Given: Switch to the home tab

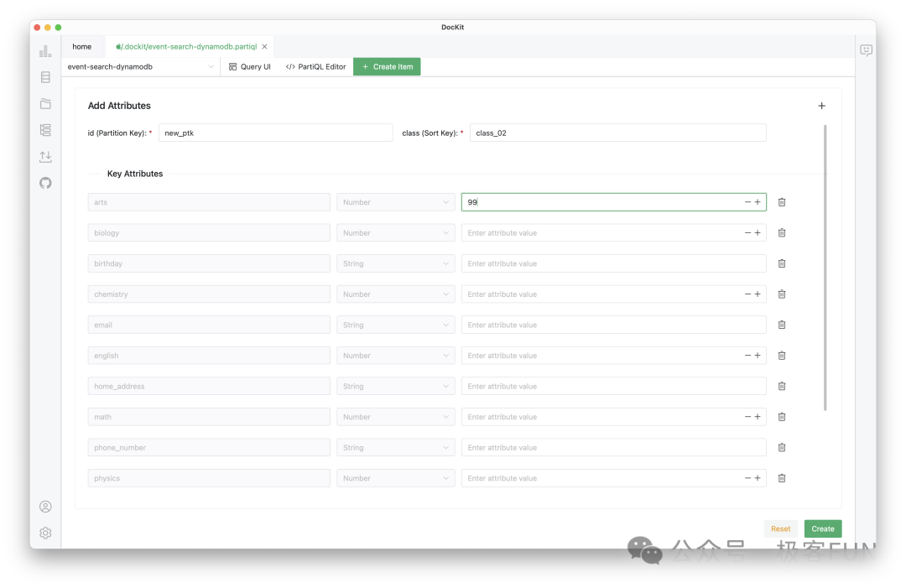Looking at the screenshot, I should (x=81, y=46).
